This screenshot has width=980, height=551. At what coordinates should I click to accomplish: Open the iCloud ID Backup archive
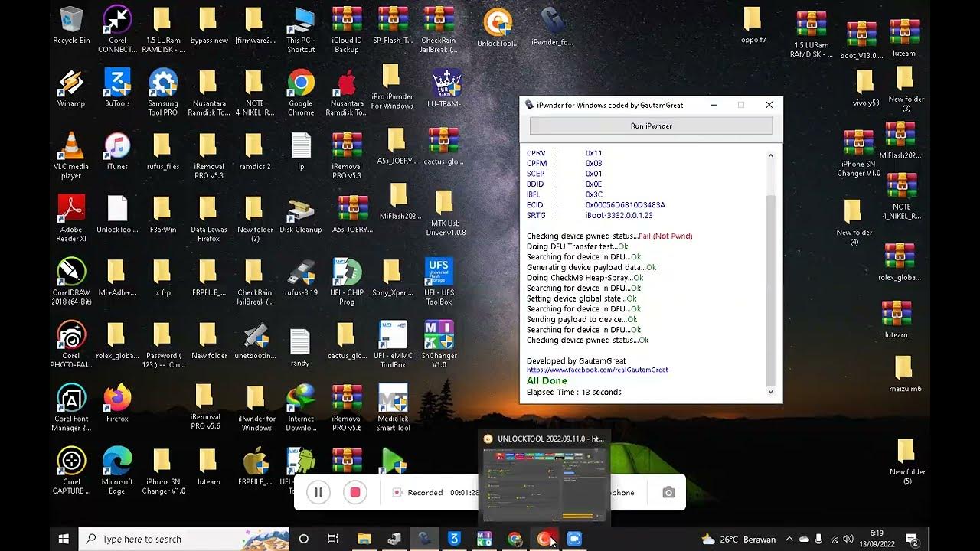tap(347, 30)
